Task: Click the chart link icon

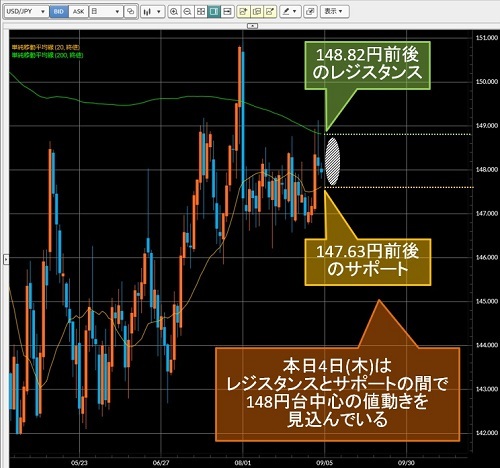Action: point(130,12)
